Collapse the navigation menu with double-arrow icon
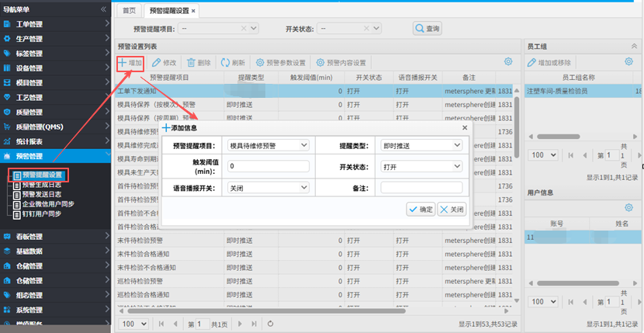This screenshot has width=644, height=333. (105, 9)
